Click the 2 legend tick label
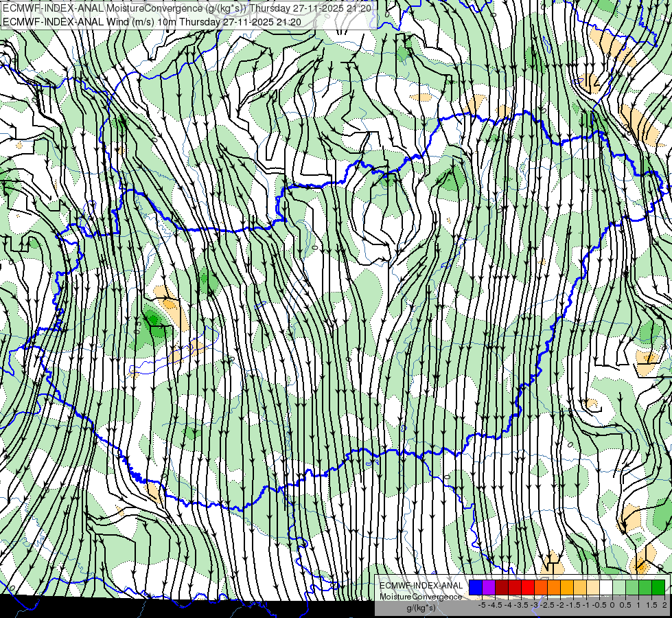 (x=664, y=605)
